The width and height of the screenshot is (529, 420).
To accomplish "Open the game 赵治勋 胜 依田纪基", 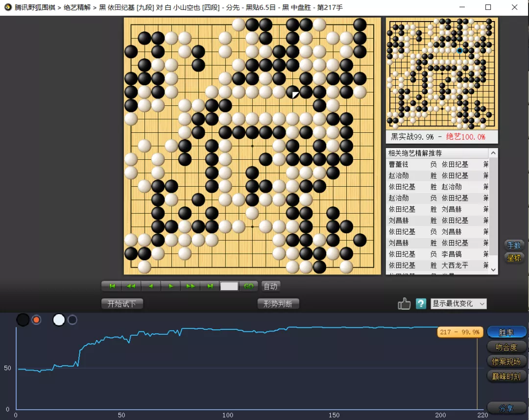I will coord(438,175).
